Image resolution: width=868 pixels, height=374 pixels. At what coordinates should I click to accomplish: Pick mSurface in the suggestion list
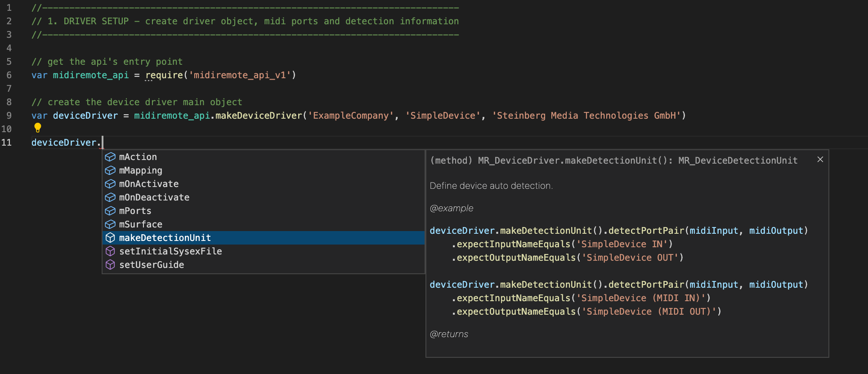tap(264, 224)
